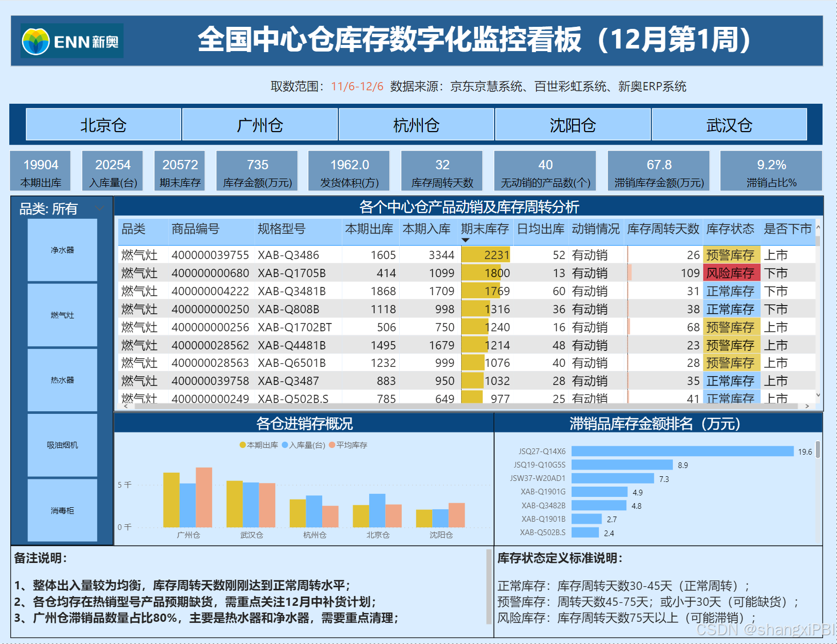This screenshot has height=644, width=837.
Task: Click the 2231 ending inventory data bar
Action: pos(485,255)
